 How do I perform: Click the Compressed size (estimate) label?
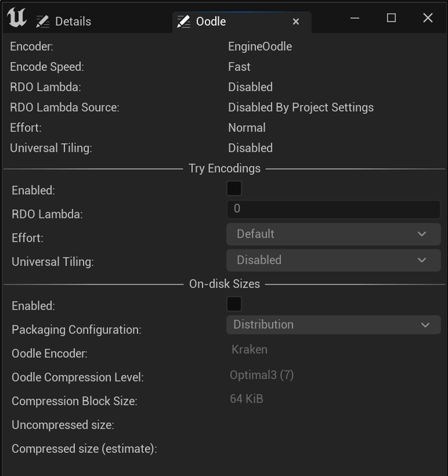(85, 449)
